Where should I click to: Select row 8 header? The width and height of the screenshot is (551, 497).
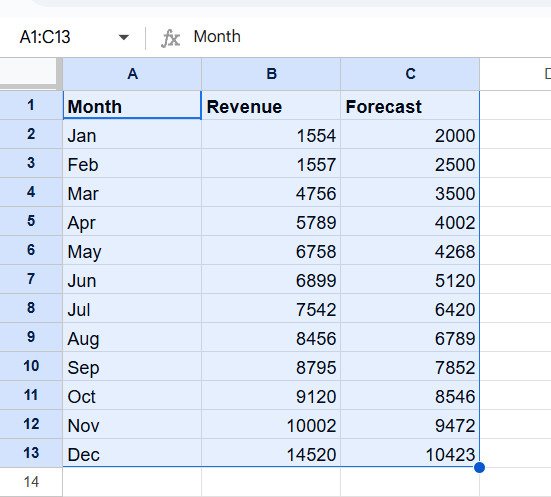pos(31,308)
